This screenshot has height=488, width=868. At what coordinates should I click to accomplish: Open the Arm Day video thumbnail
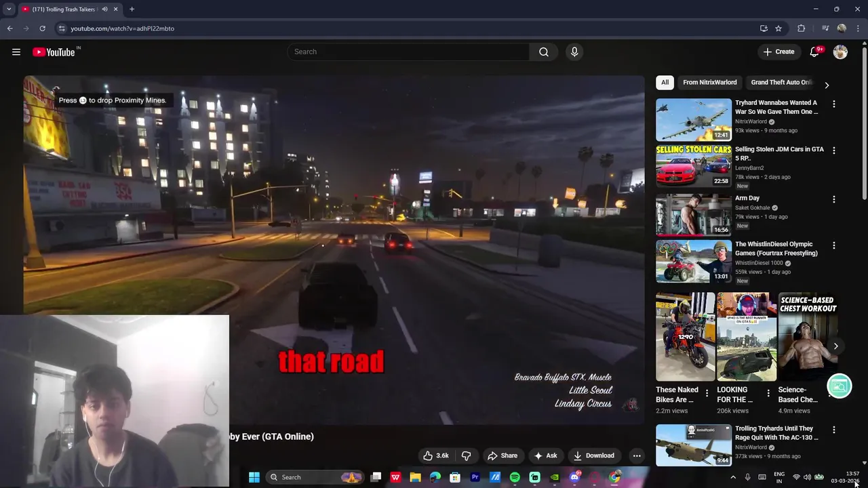pyautogui.click(x=694, y=214)
